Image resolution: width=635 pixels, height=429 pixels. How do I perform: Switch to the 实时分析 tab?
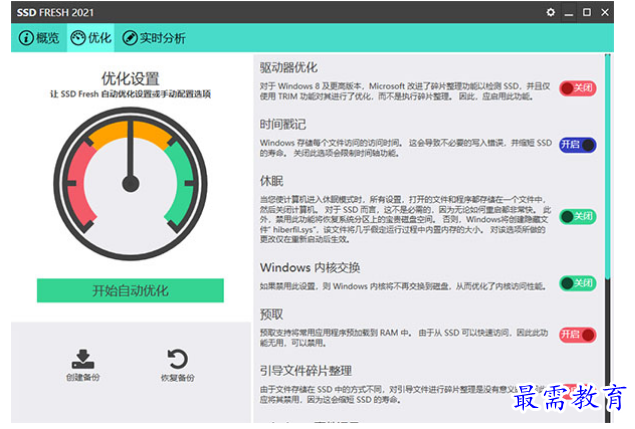click(154, 38)
